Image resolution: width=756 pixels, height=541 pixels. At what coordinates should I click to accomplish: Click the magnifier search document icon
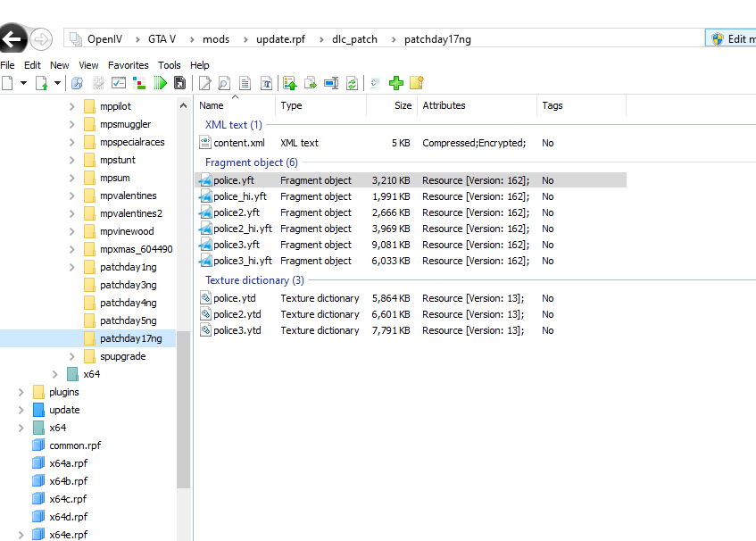(225, 83)
